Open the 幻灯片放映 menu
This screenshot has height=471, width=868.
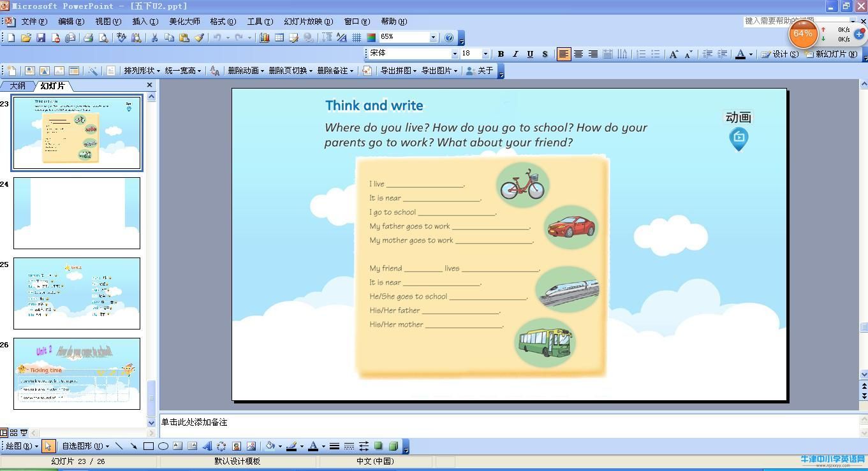[x=308, y=22]
